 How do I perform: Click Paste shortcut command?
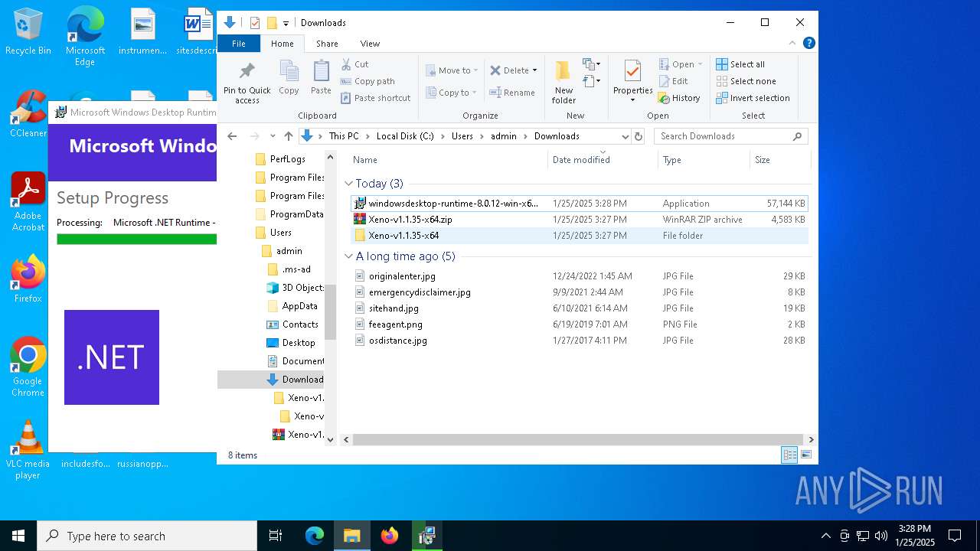coord(375,98)
